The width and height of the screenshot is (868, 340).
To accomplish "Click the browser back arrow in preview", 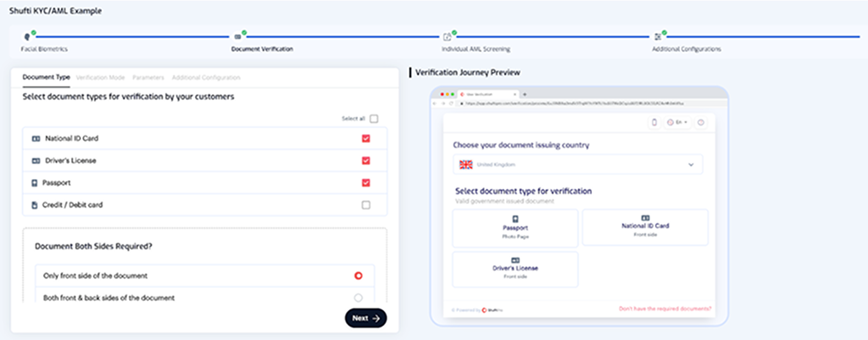I will click(x=435, y=103).
